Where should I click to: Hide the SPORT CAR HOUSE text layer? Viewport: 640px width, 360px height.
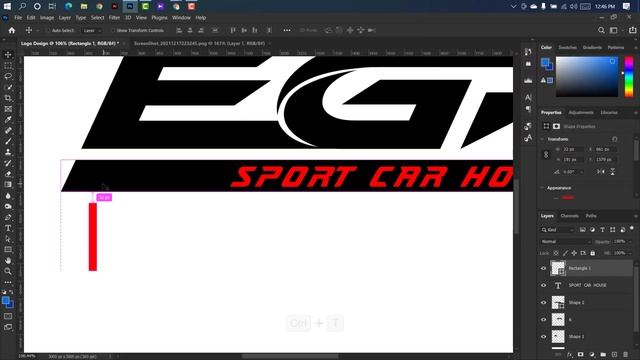click(x=543, y=285)
